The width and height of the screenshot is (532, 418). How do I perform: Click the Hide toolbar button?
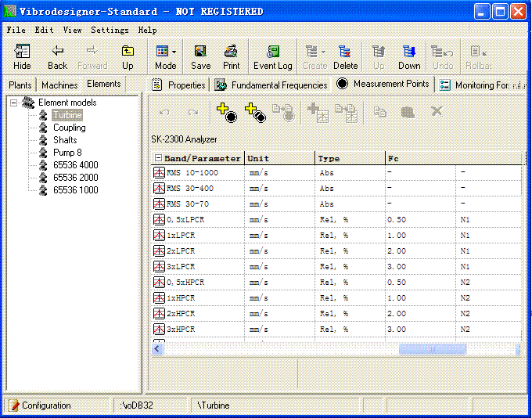pos(22,56)
